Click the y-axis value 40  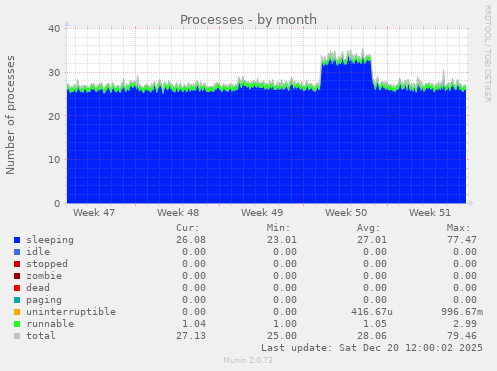(x=54, y=29)
